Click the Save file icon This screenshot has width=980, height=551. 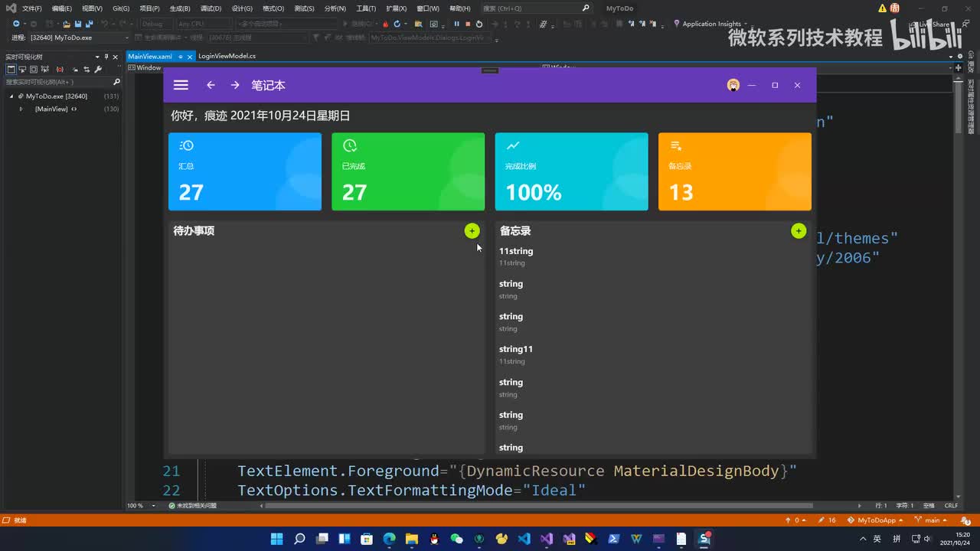point(78,24)
